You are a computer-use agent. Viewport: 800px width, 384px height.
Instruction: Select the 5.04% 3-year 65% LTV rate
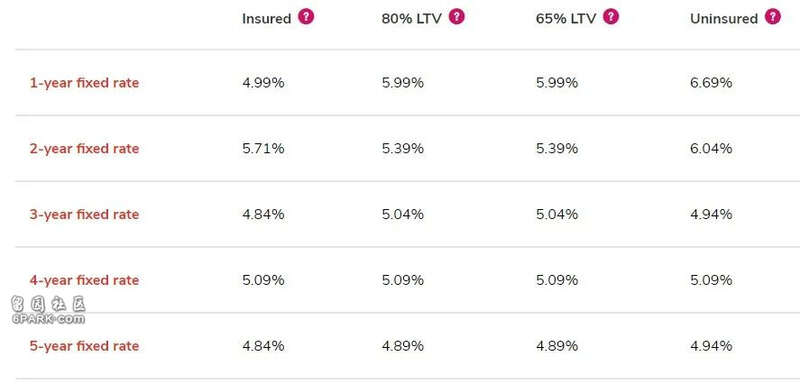pos(557,214)
